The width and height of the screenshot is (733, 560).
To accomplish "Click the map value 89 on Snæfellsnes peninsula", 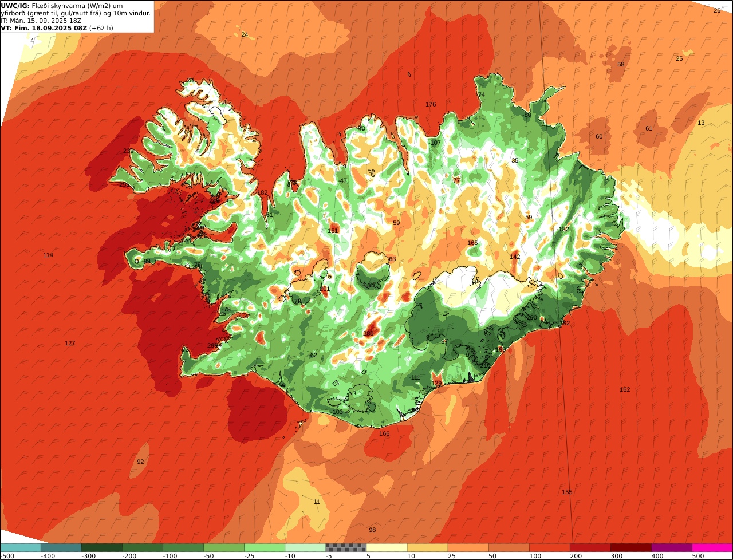I will [147, 261].
